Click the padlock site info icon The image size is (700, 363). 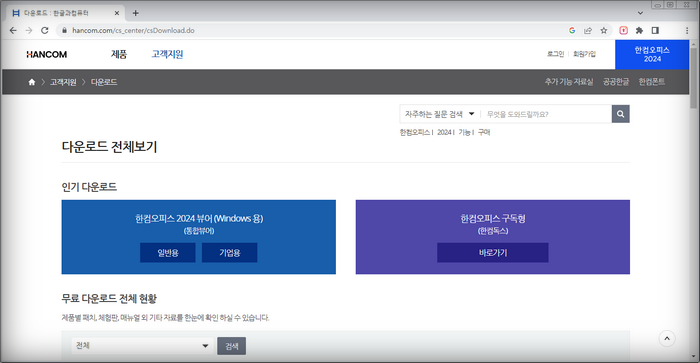(x=64, y=30)
